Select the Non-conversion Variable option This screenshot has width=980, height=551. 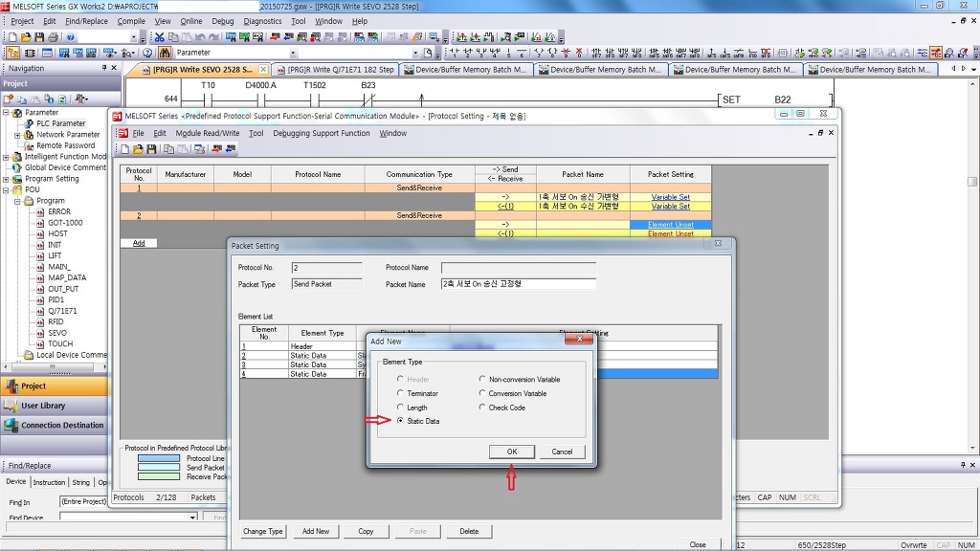pyautogui.click(x=482, y=380)
